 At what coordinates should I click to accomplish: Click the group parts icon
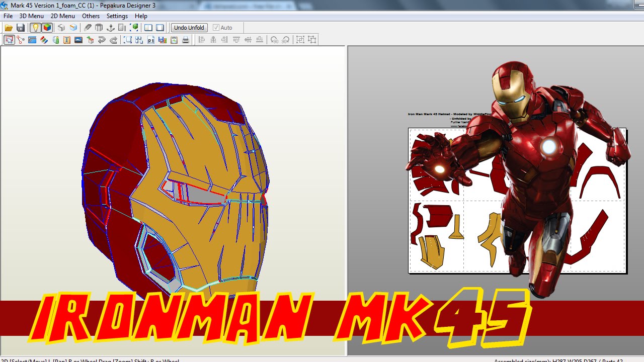tap(300, 40)
